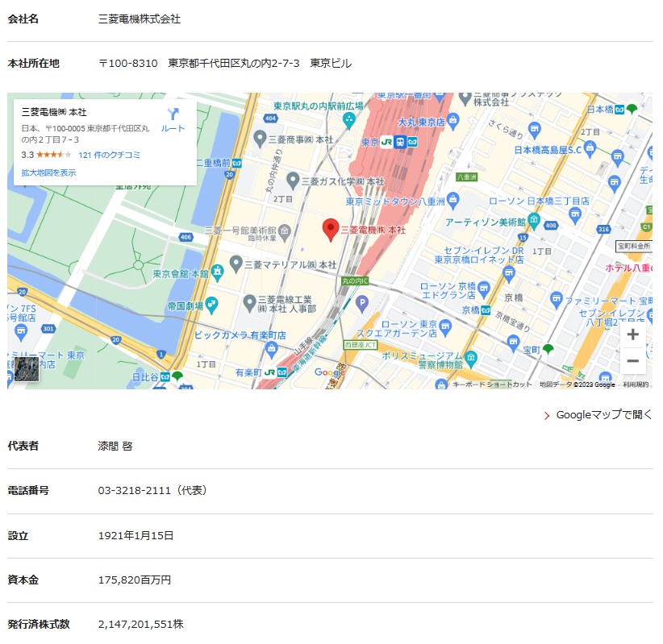This screenshot has height=644, width=663.
Task: Click the route directions arrow icon
Action: pyautogui.click(x=173, y=114)
